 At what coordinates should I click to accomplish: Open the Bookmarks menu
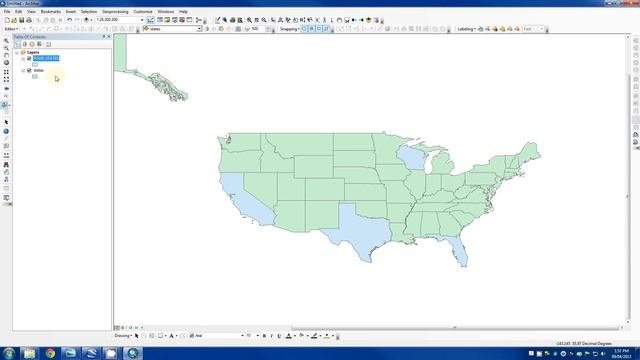tap(51, 12)
